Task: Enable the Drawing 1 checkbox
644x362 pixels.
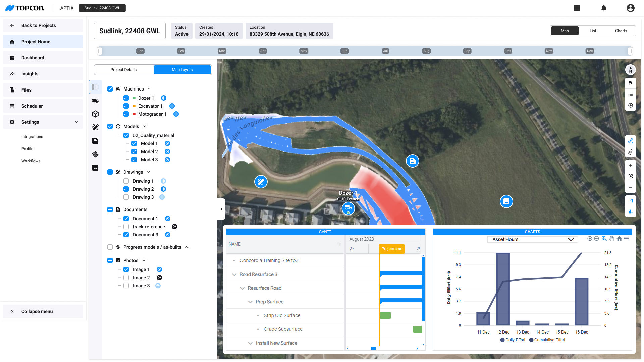Action: click(x=126, y=181)
